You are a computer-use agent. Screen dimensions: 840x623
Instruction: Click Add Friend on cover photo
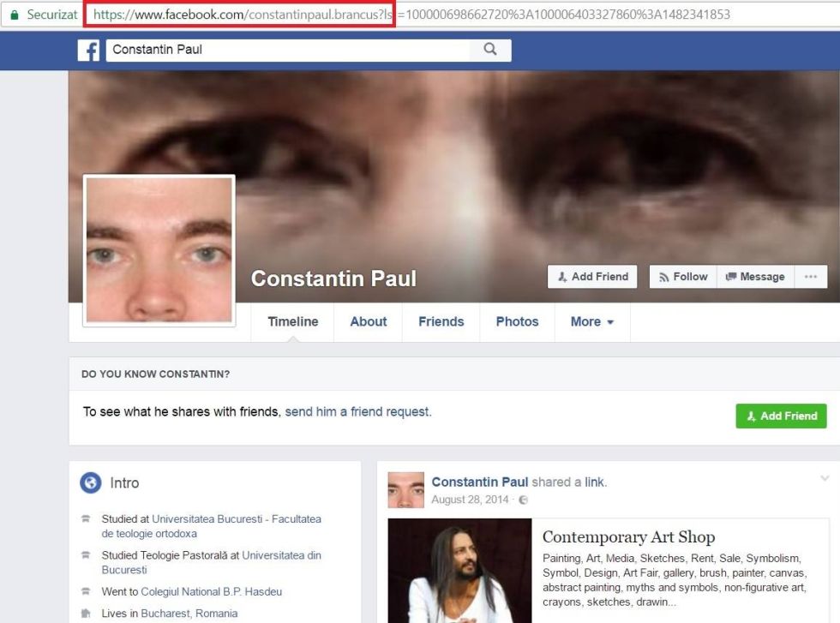[x=592, y=277]
